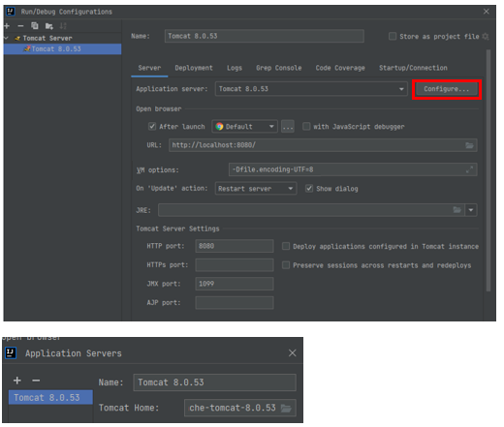Browse folder icon in JRE field
This screenshot has height=427, width=504.
[x=457, y=210]
